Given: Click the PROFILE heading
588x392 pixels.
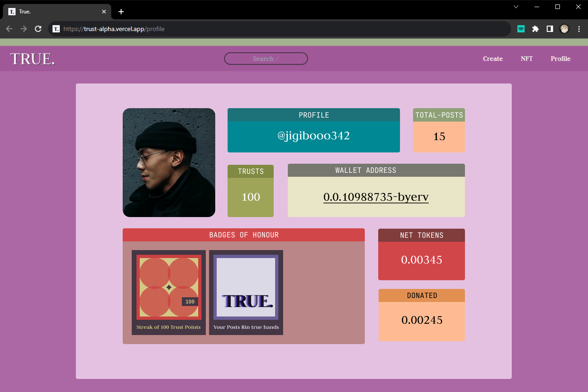Looking at the screenshot, I should 314,115.
